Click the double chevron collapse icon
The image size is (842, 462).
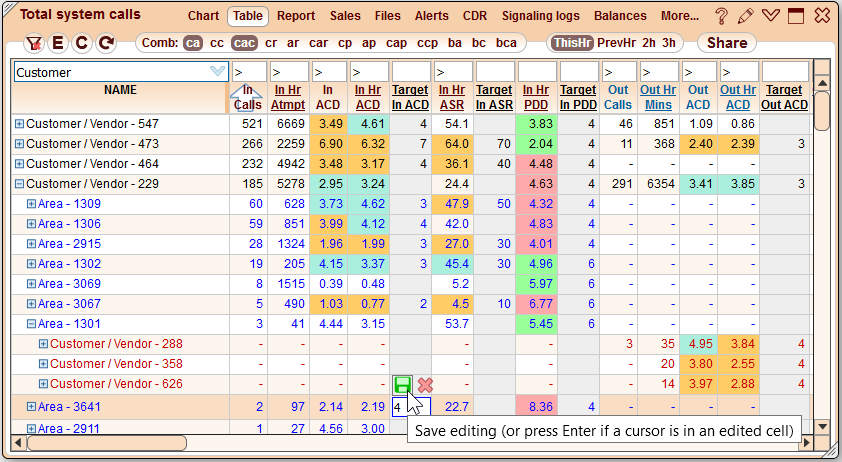point(770,16)
